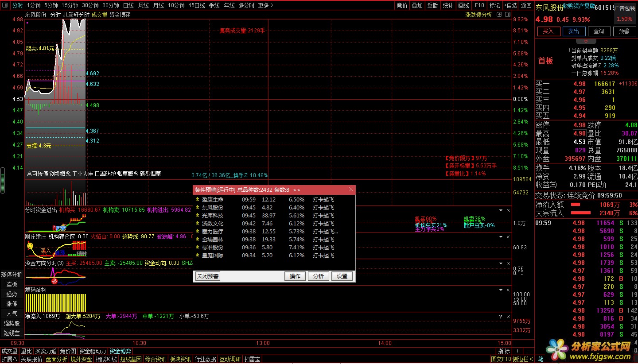
Task: Close the 资金方向分时 indicator panel
Action: click(508, 263)
